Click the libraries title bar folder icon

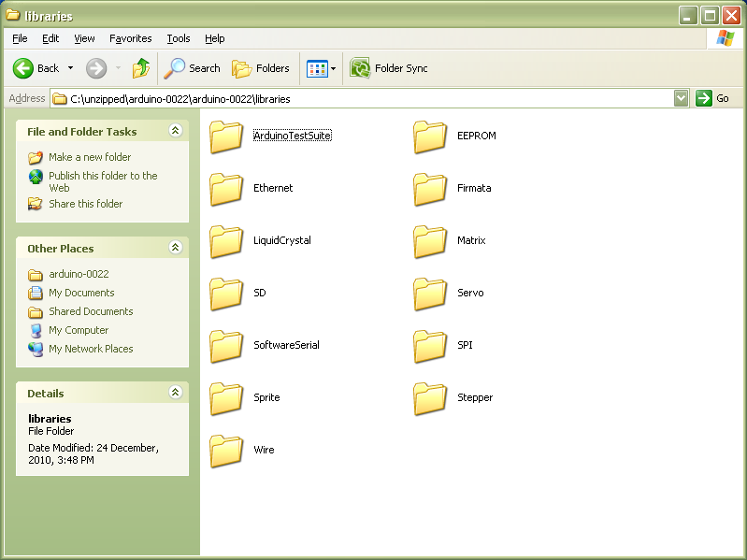tap(13, 15)
